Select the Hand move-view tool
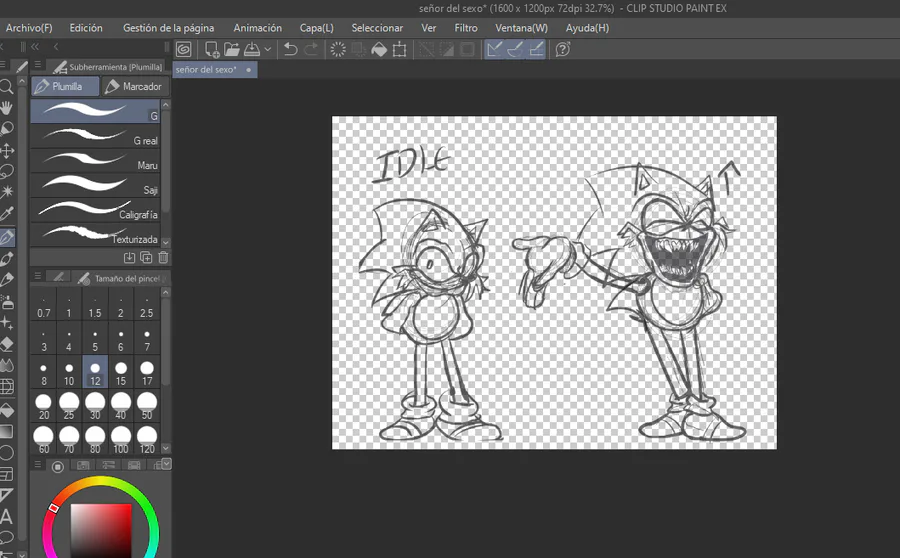The width and height of the screenshot is (900, 558). (7, 107)
